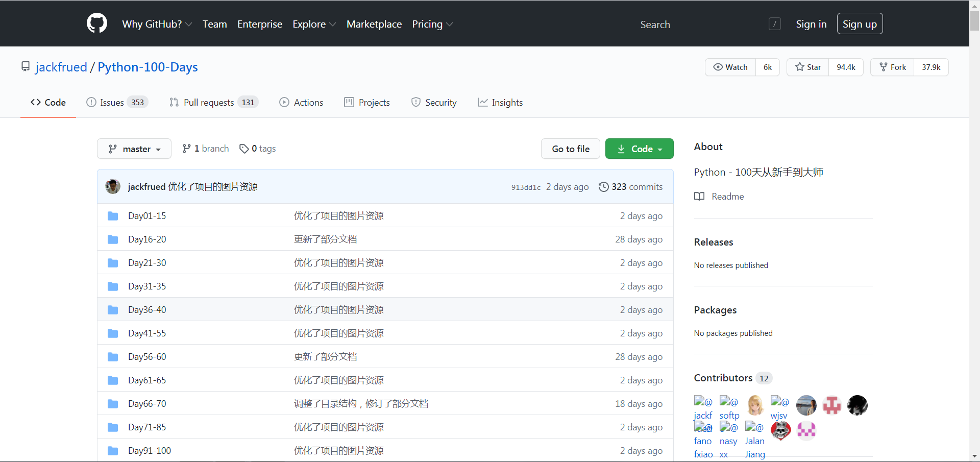Viewport: 980px width, 462px height.
Task: Star the repository
Action: click(808, 67)
